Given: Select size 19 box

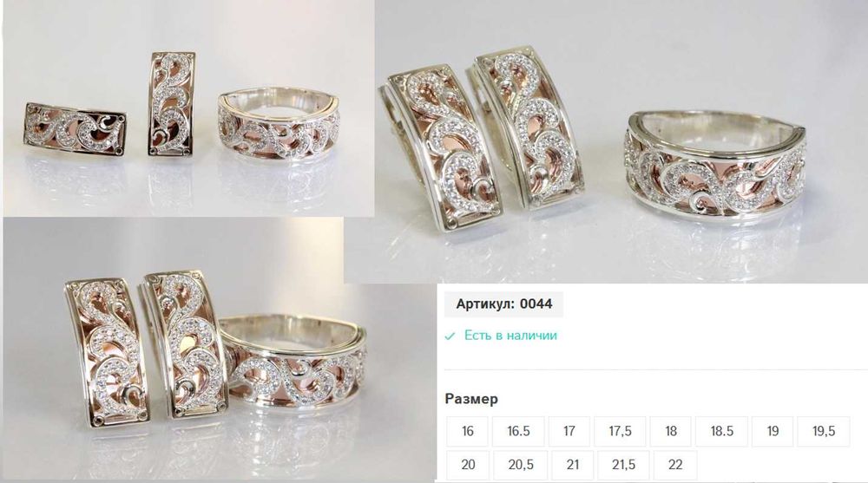Looking at the screenshot, I should (773, 431).
